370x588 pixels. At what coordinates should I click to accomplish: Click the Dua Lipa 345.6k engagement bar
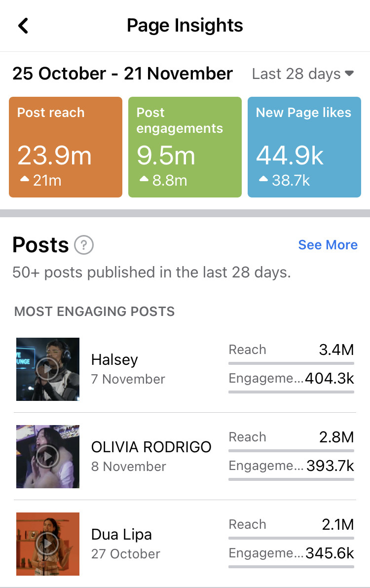(x=291, y=567)
